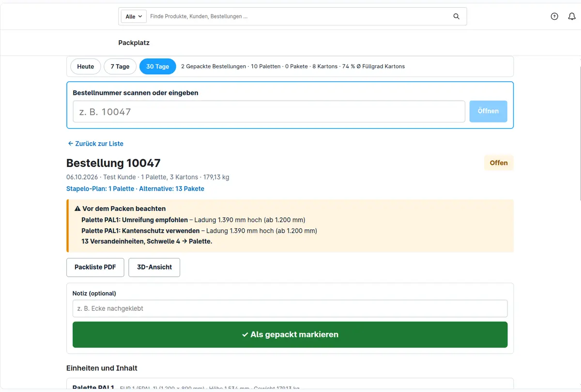Click the 'Bestellnummer scannen oder eingeben' label
The image size is (581, 392).
136,93
